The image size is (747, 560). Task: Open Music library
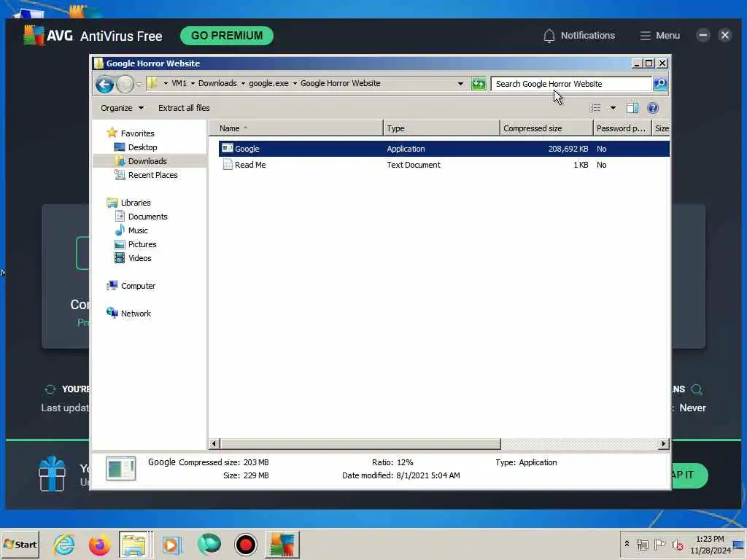pyautogui.click(x=138, y=230)
